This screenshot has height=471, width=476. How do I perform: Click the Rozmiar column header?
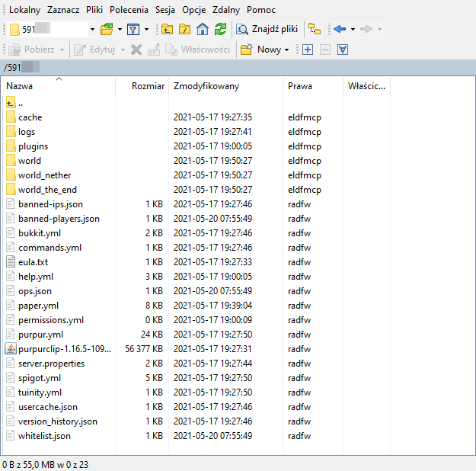point(148,86)
